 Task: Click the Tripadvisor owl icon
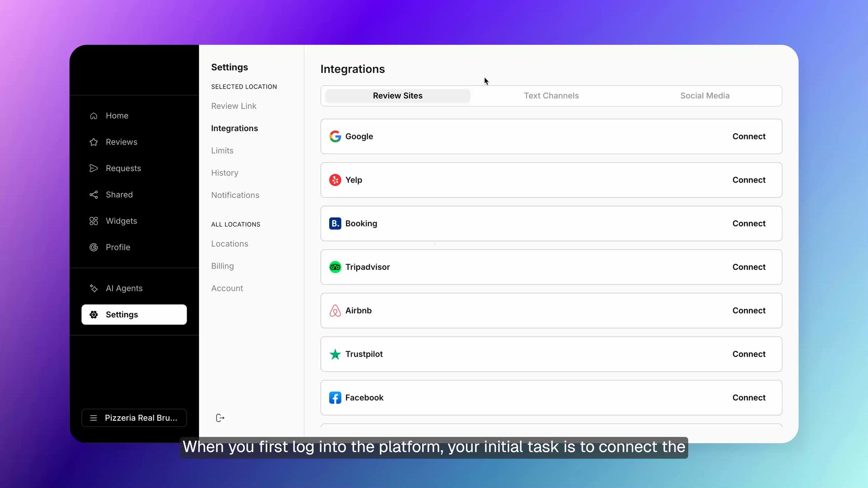335,267
